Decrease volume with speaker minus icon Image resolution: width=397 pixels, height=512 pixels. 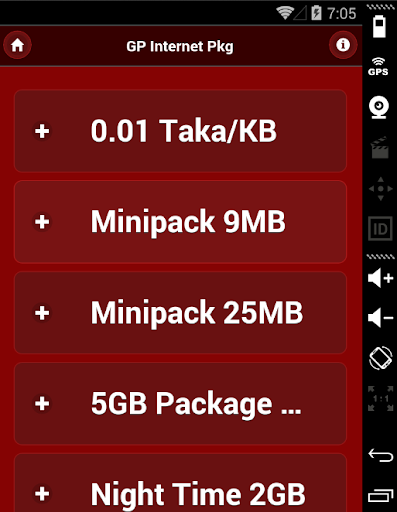pos(380,318)
